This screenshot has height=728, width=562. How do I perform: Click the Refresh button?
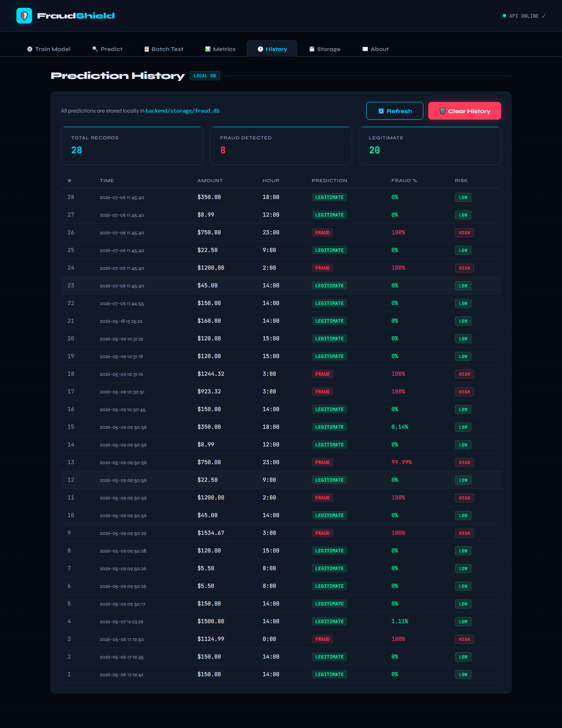click(395, 111)
